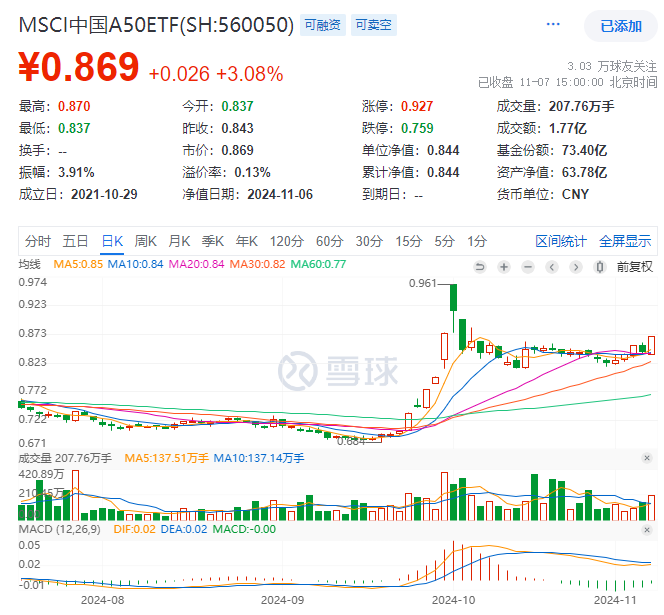The image size is (664, 615).
Task: Click the volume MA10:137.14万手 label
Action: click(259, 458)
